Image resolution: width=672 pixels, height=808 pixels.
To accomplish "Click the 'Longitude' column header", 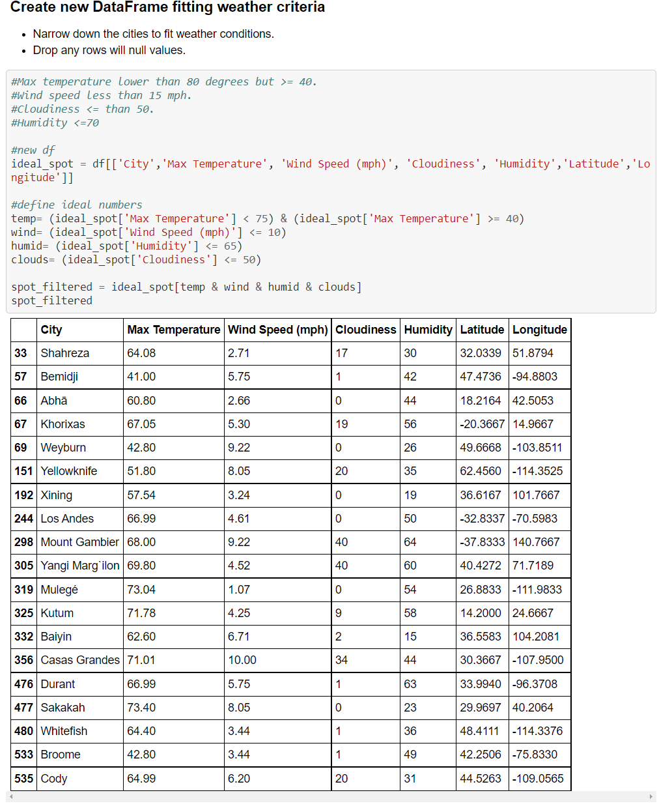I will coord(539,330).
